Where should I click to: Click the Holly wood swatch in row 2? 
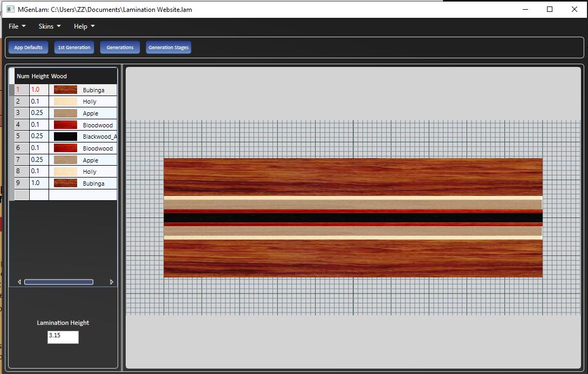pyautogui.click(x=65, y=101)
